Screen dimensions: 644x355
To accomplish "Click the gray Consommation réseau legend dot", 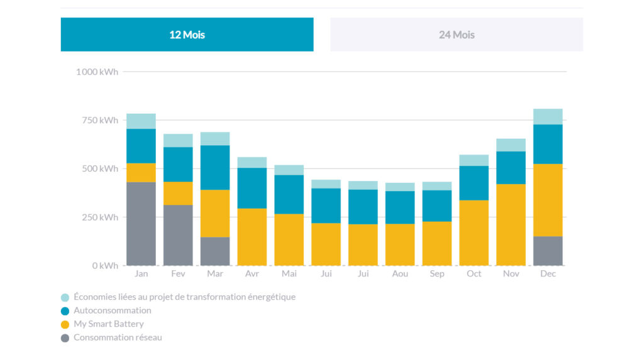I will coord(65,338).
